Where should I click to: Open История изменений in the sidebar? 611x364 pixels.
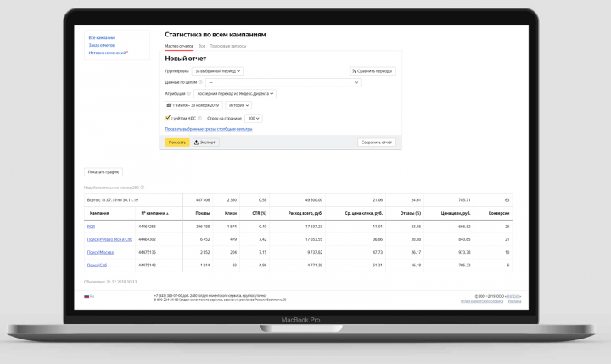click(x=107, y=53)
